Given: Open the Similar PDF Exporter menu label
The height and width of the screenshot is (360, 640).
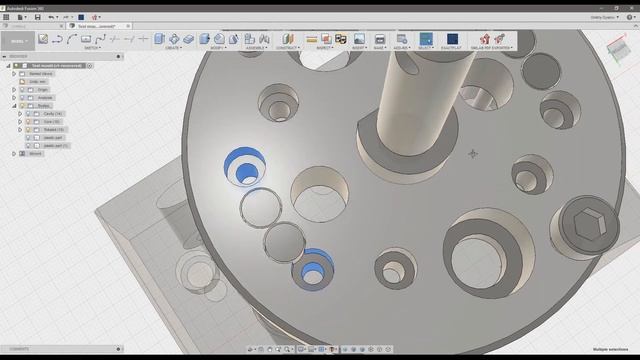Looking at the screenshot, I should coord(492,48).
